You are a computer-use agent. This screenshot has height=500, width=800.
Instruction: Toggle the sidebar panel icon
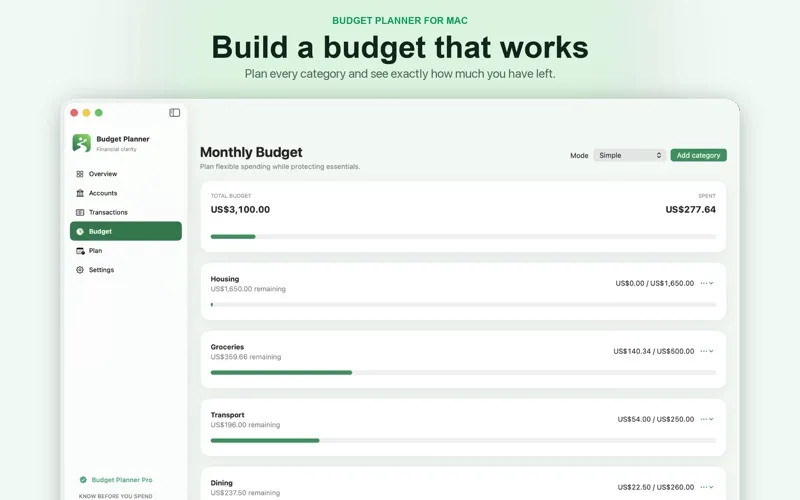174,113
